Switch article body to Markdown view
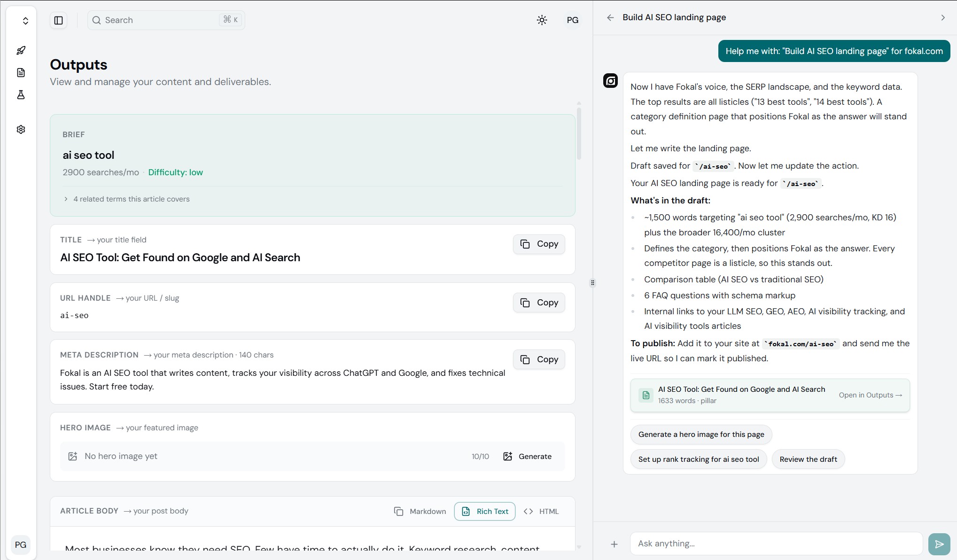Image resolution: width=957 pixels, height=560 pixels. tap(420, 511)
